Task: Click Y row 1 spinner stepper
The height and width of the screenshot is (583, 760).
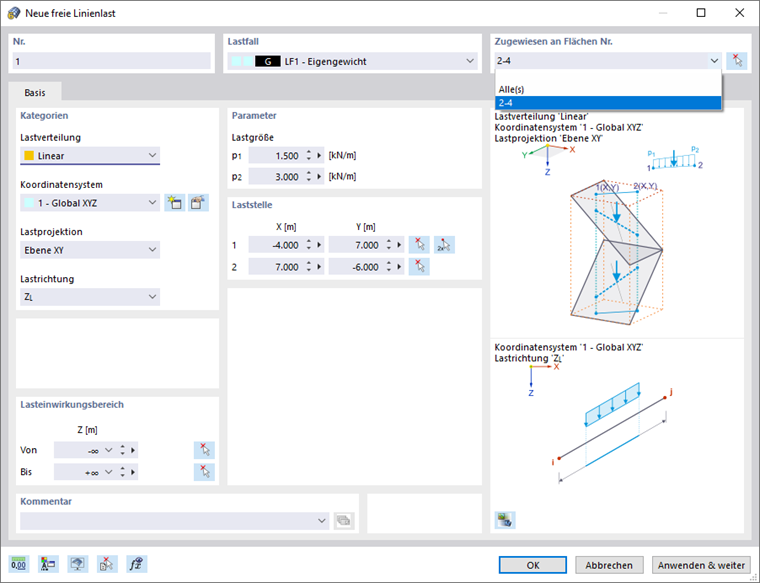Action: click(389, 245)
